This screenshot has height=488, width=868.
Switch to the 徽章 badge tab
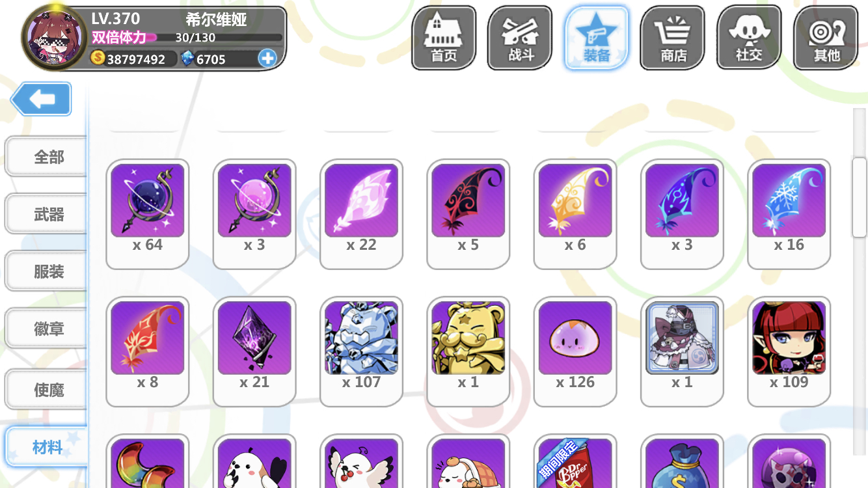[x=46, y=329]
